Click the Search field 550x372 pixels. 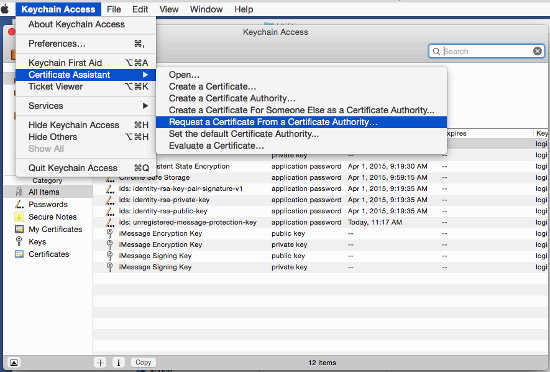point(487,51)
